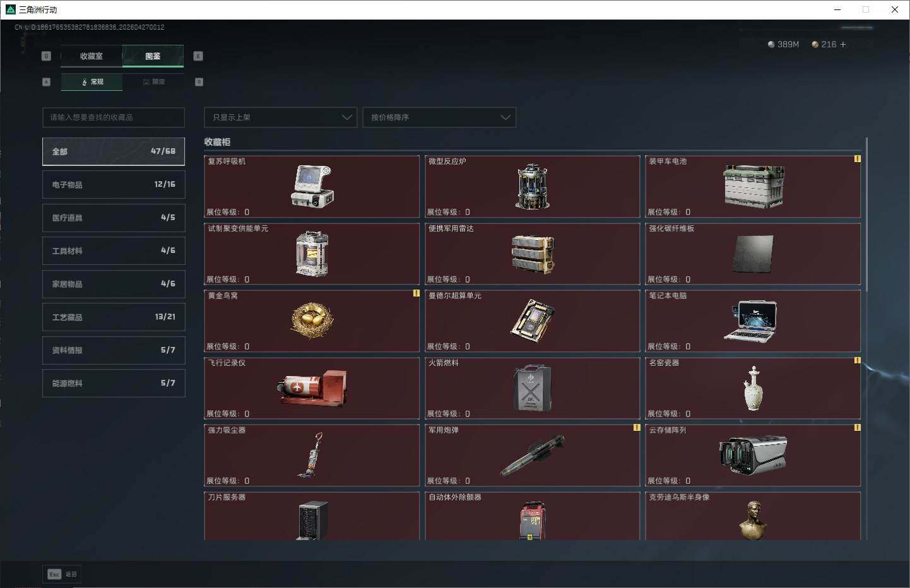The width and height of the screenshot is (910, 588).
Task: Filter by the 工艺藏品 category
Action: pos(114,317)
